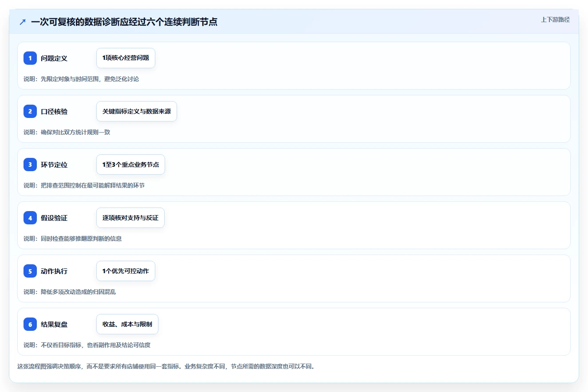
Task: Click the arrow icon beside the flowchart title
Action: pos(23,22)
